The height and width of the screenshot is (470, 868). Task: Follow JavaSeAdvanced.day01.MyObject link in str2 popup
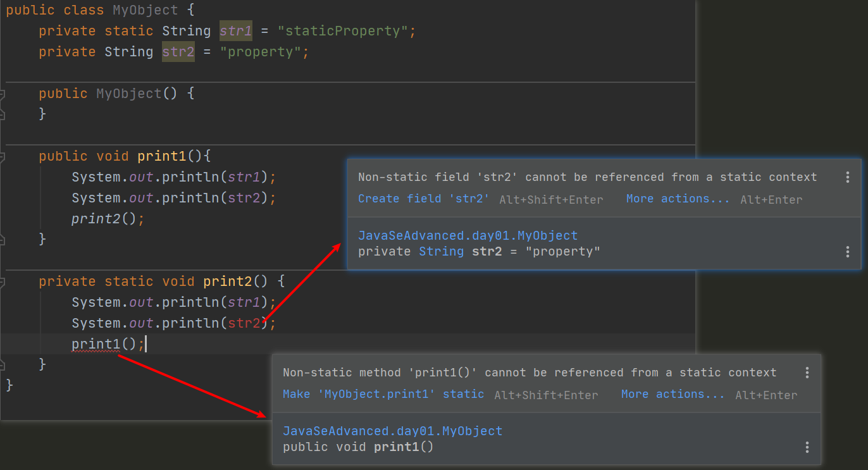point(468,236)
